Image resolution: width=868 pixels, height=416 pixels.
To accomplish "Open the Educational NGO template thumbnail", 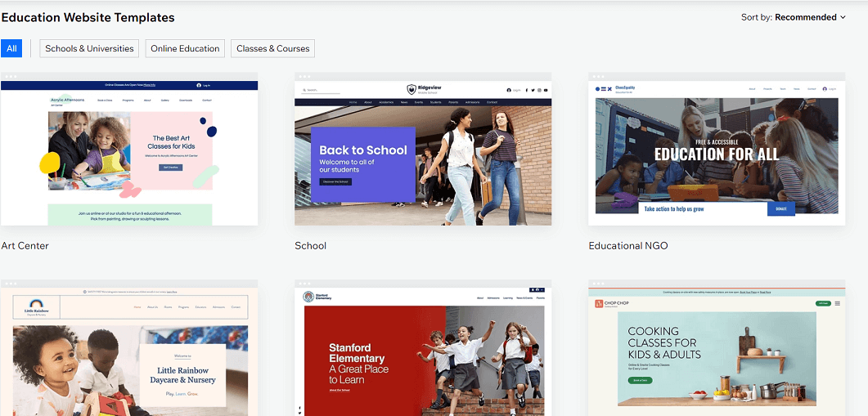I will [717, 149].
